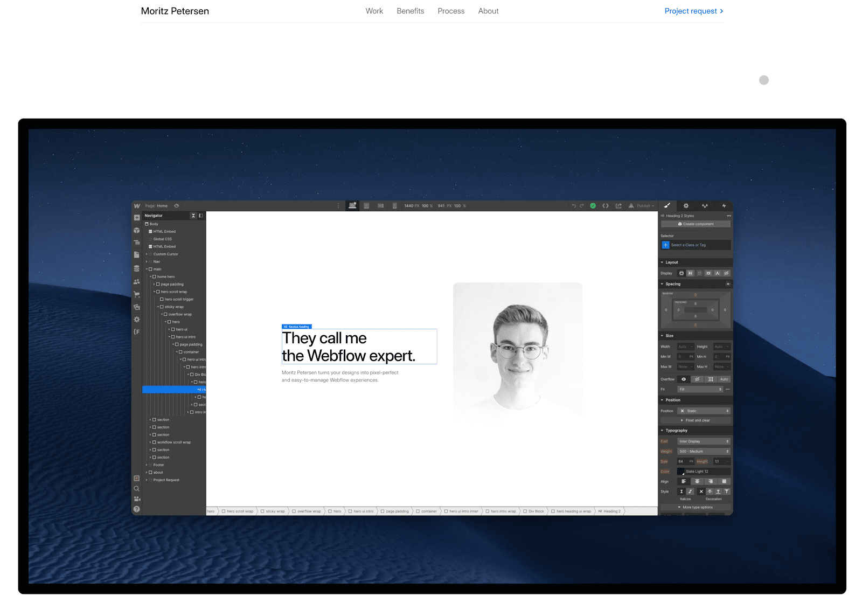Viewport: 862px width, 616px height.
Task: Switch to tablet preview mode
Action: point(366,205)
